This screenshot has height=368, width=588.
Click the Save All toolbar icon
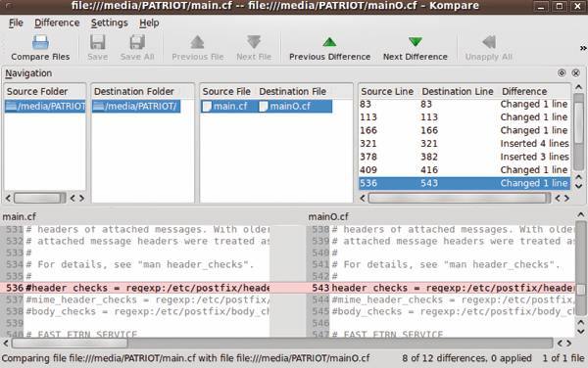137,42
